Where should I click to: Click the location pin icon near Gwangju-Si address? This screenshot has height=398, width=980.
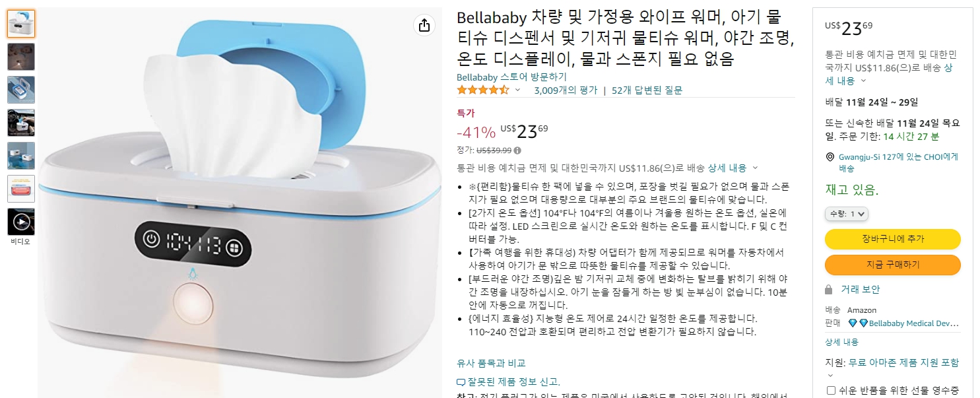click(x=830, y=156)
